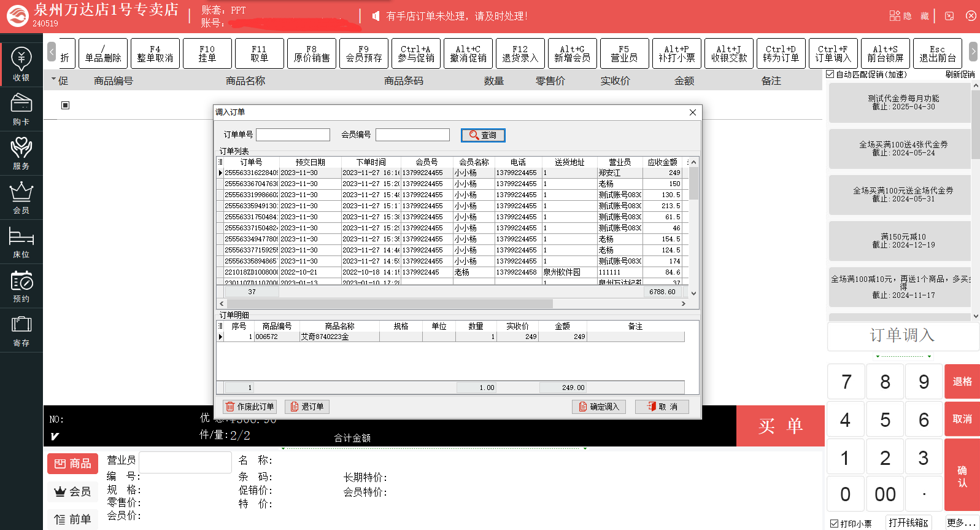Select promotion 满150元减10
The width and height of the screenshot is (980, 530).
(900, 241)
